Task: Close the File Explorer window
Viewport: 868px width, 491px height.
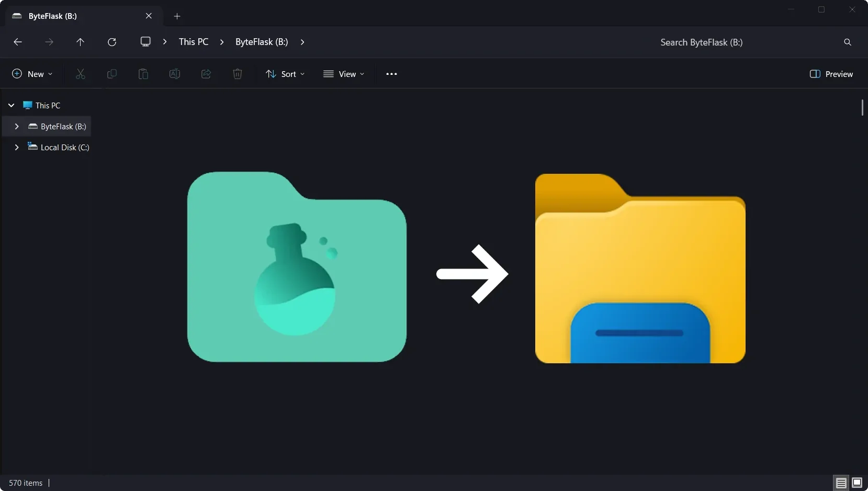Action: pos(852,9)
